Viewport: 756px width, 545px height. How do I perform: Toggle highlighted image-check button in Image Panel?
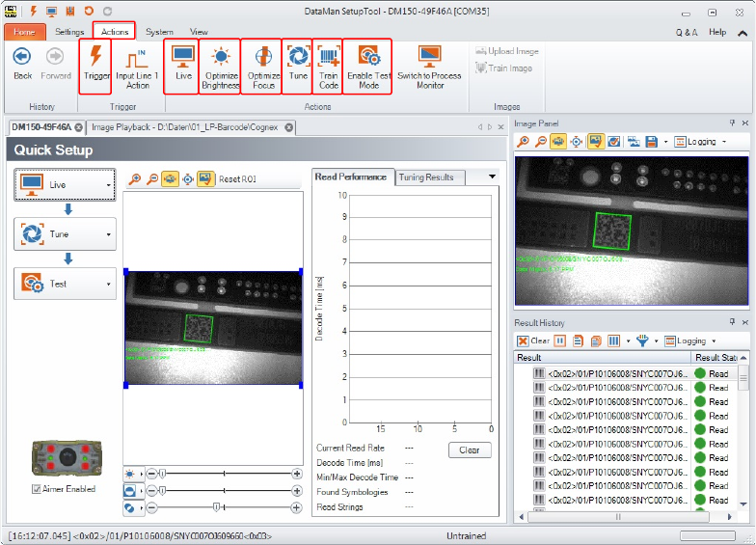click(x=596, y=141)
